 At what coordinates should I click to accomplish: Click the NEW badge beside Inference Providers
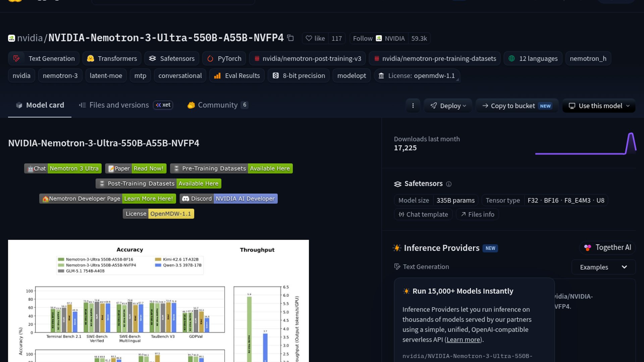click(x=490, y=248)
